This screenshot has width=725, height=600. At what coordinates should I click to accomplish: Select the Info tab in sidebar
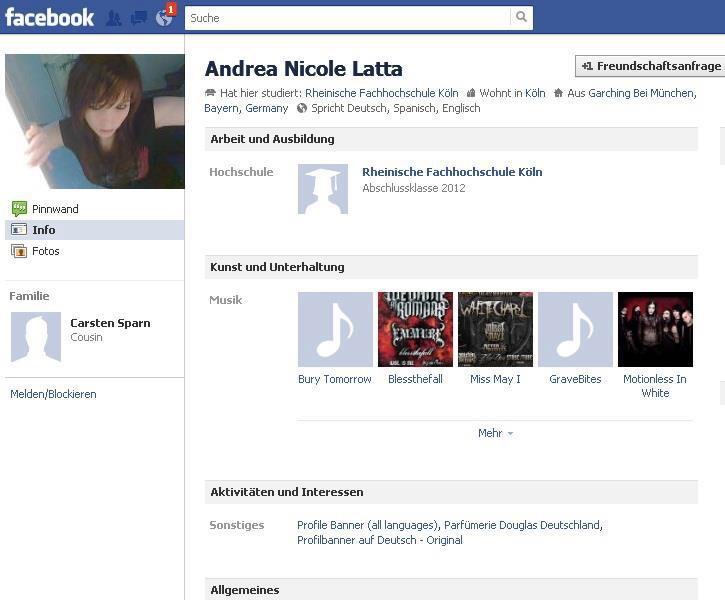tap(94, 230)
